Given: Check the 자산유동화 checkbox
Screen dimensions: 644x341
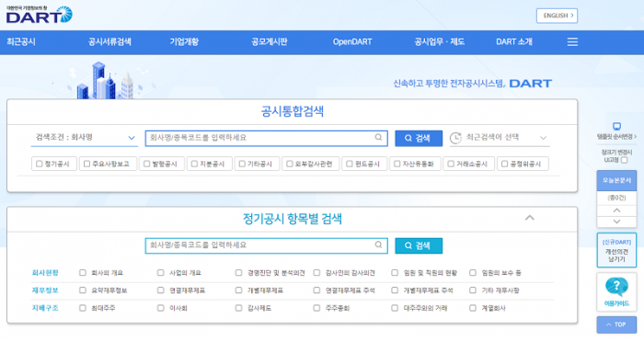Looking at the screenshot, I should 397,164.
